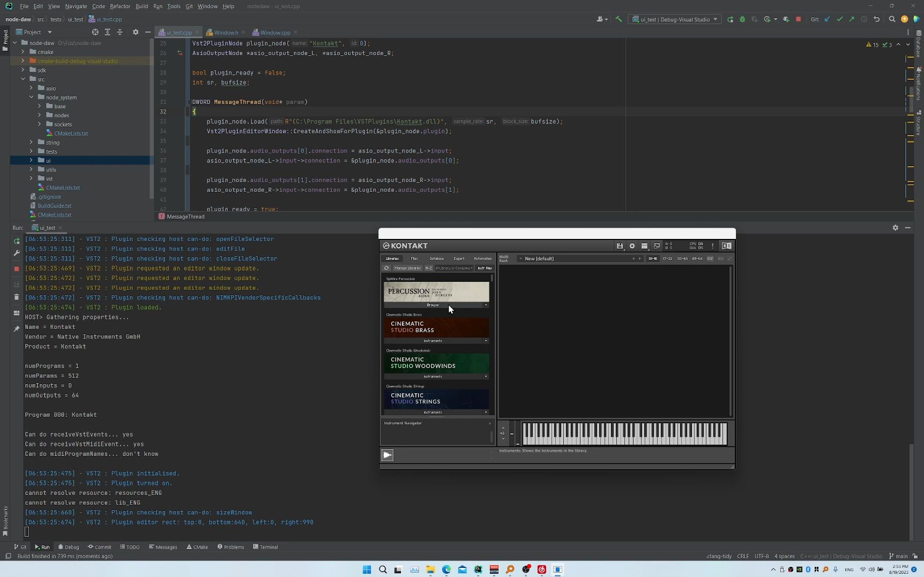The image size is (924, 577).
Task: Click Kontakt workspace layout icon
Action: 644,246
